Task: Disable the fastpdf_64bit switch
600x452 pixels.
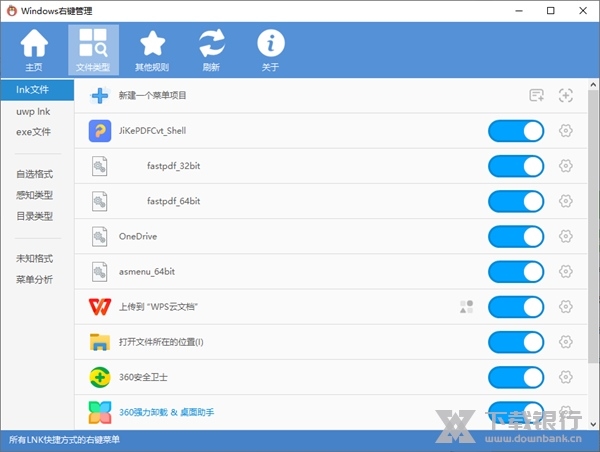Action: point(516,201)
